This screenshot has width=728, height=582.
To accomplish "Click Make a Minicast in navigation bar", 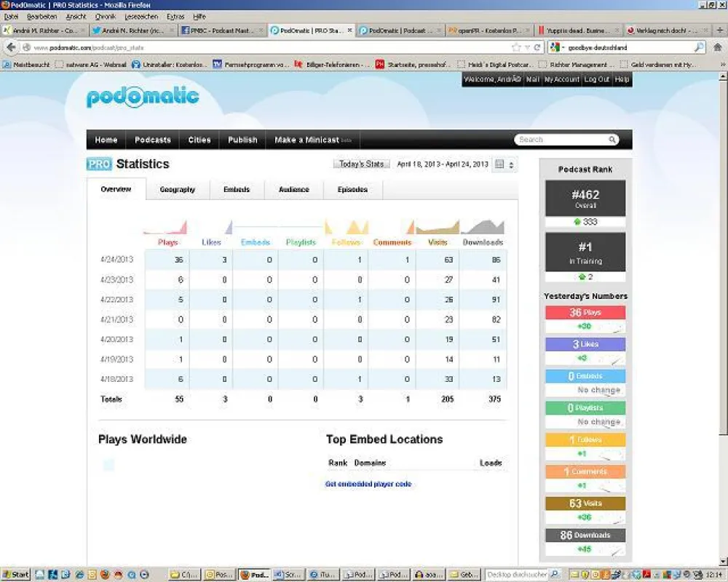I will (x=312, y=140).
